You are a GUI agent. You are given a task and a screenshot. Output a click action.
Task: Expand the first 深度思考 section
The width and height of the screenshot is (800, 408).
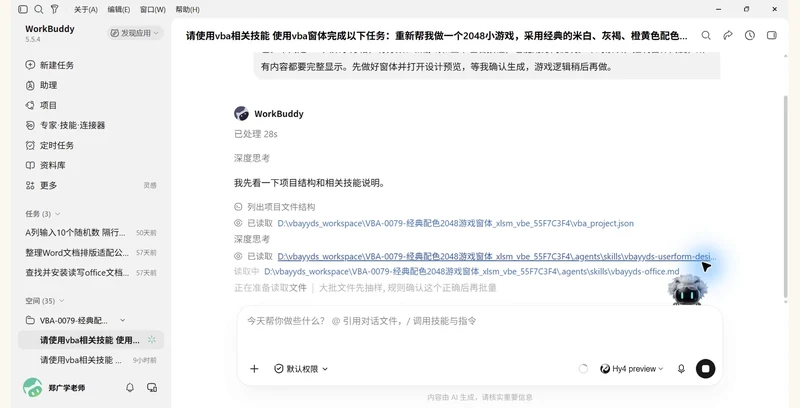click(x=252, y=158)
